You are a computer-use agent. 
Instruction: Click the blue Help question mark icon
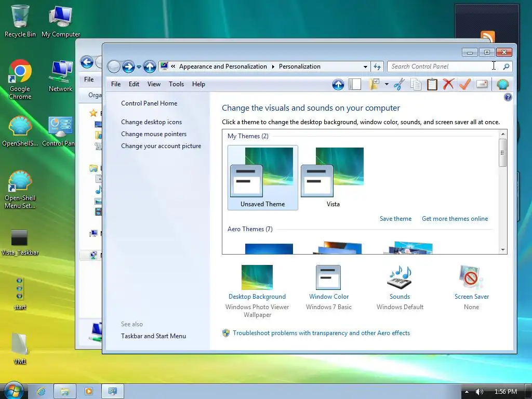508,98
